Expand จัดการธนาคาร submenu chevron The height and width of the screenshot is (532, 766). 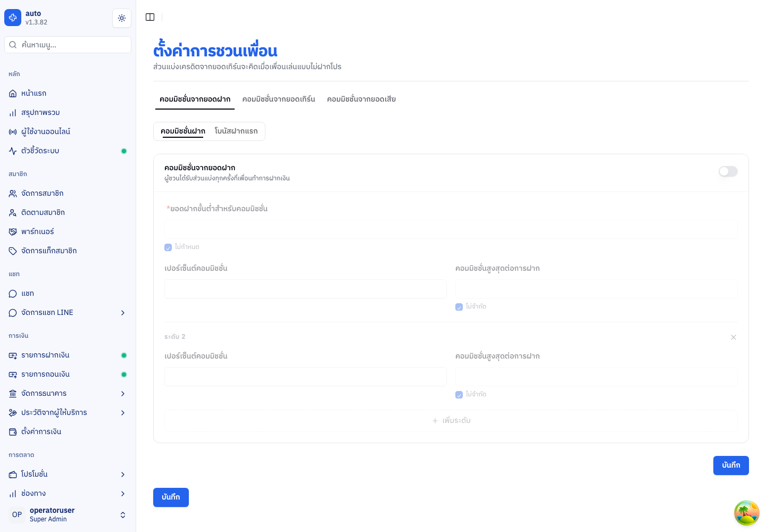click(x=123, y=394)
